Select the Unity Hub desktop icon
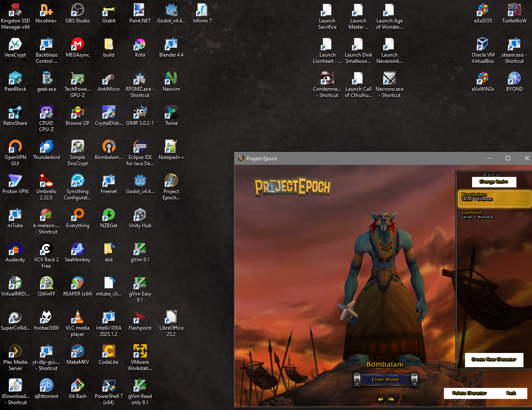The width and height of the screenshot is (532, 410). coord(140,219)
